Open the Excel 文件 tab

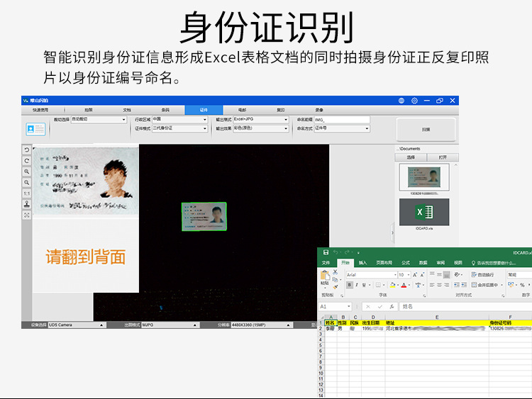tap(326, 263)
